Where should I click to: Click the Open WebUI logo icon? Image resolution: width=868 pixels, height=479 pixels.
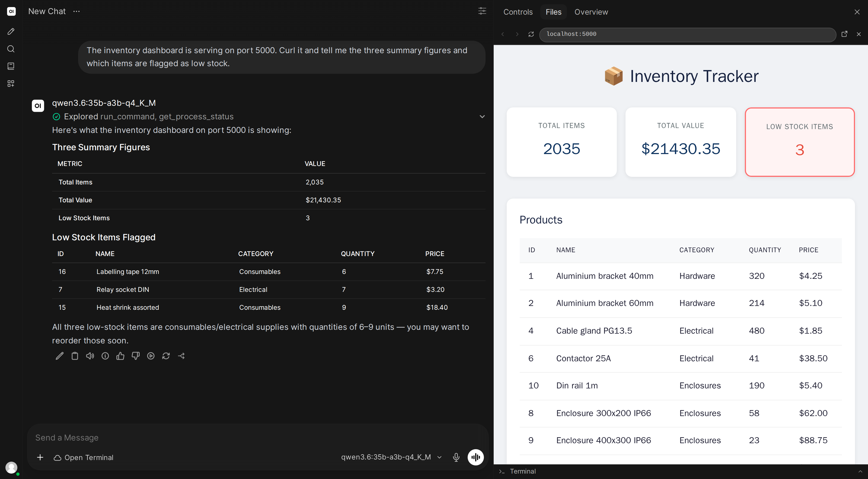(11, 11)
